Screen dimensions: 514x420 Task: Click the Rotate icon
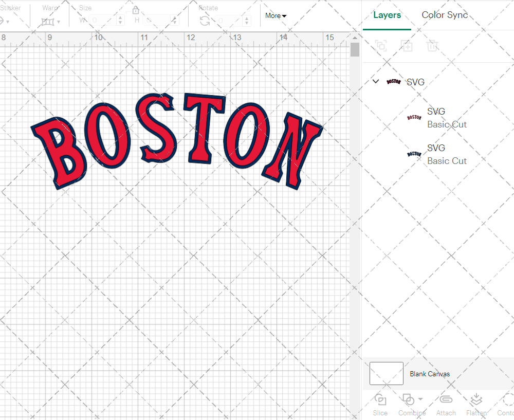click(x=205, y=21)
